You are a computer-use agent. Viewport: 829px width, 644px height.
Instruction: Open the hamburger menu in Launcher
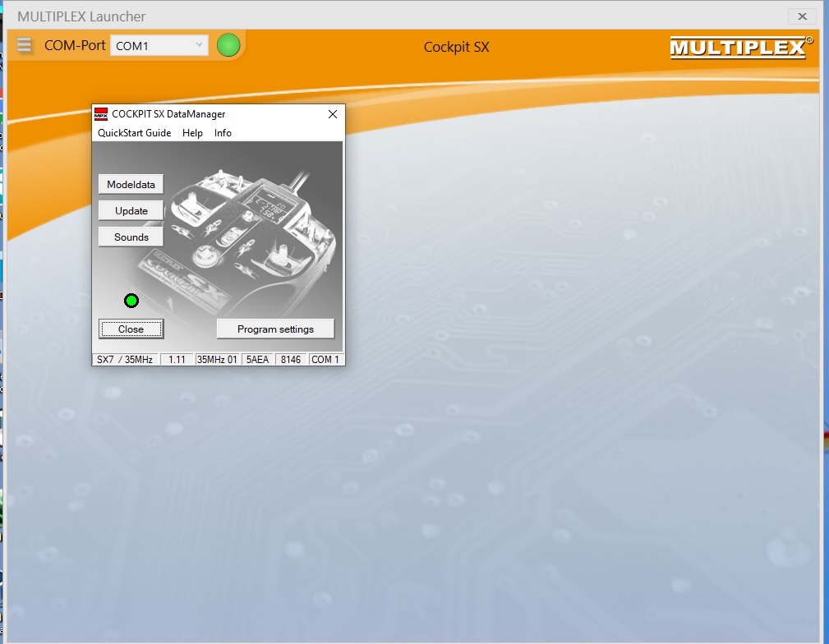[24, 45]
